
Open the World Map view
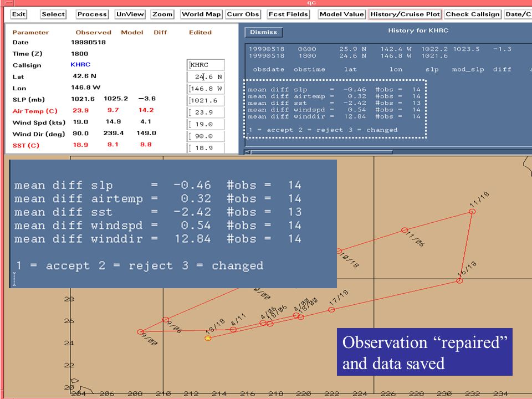click(x=201, y=14)
